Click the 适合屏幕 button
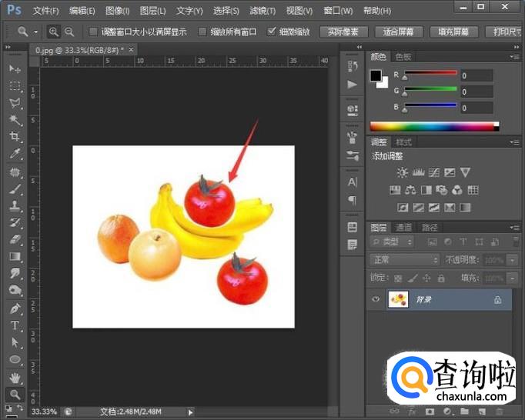Screen dimensions: 525x420 398,32
